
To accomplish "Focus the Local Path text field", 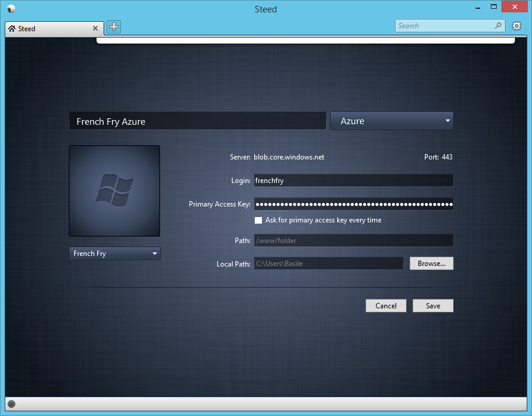I will 328,264.
